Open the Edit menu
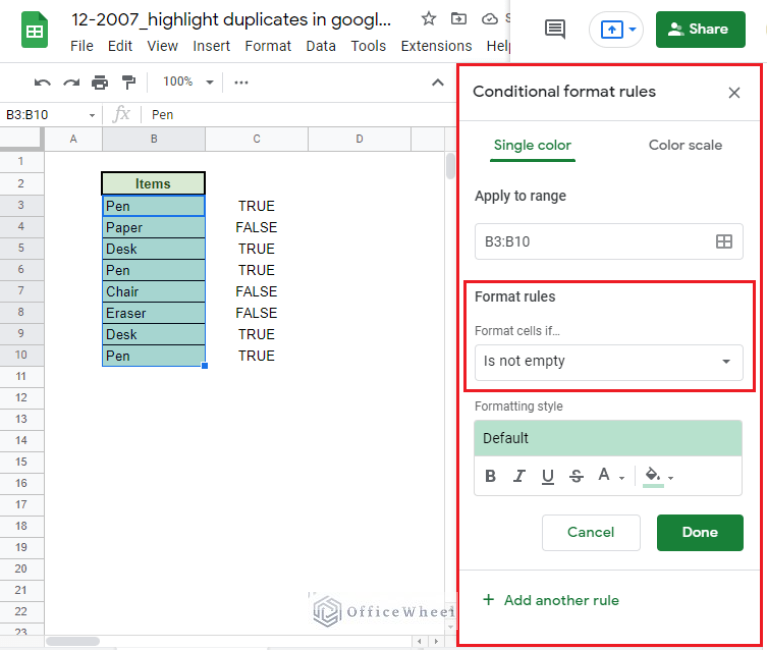 coord(120,46)
